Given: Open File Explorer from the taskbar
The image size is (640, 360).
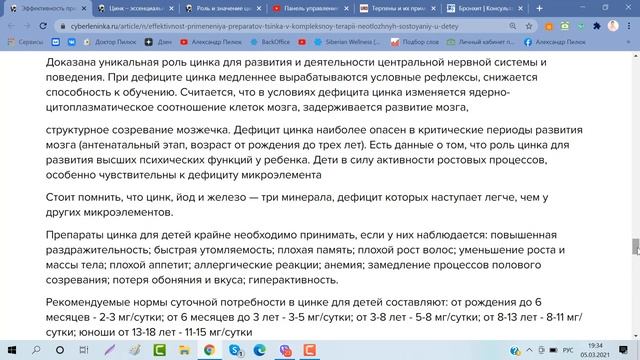Looking at the screenshot, I should (184, 350).
